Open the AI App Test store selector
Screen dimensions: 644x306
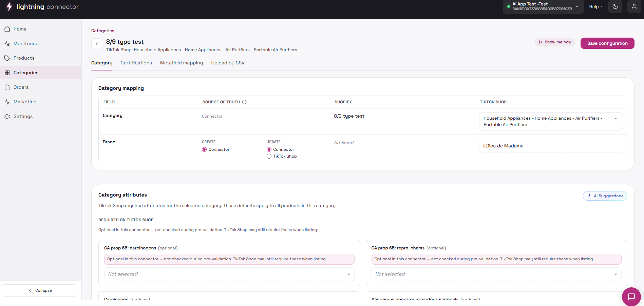coord(543,6)
